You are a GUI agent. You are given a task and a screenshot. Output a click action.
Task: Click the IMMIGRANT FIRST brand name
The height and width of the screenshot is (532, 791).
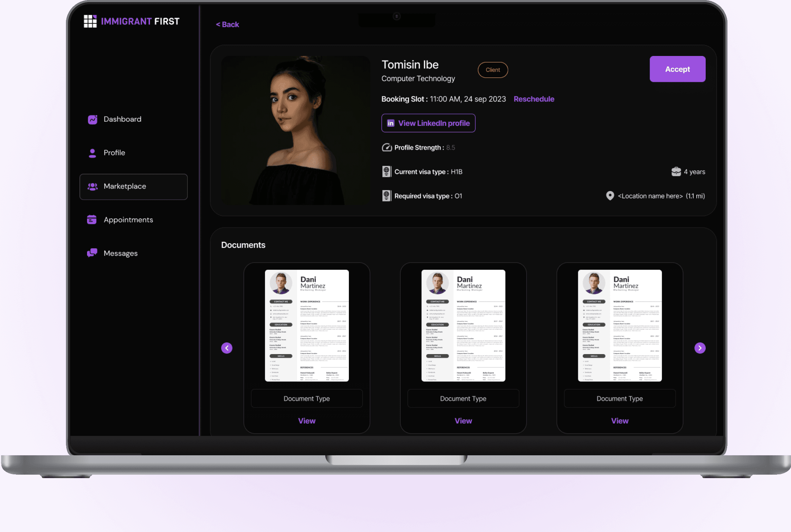(140, 22)
